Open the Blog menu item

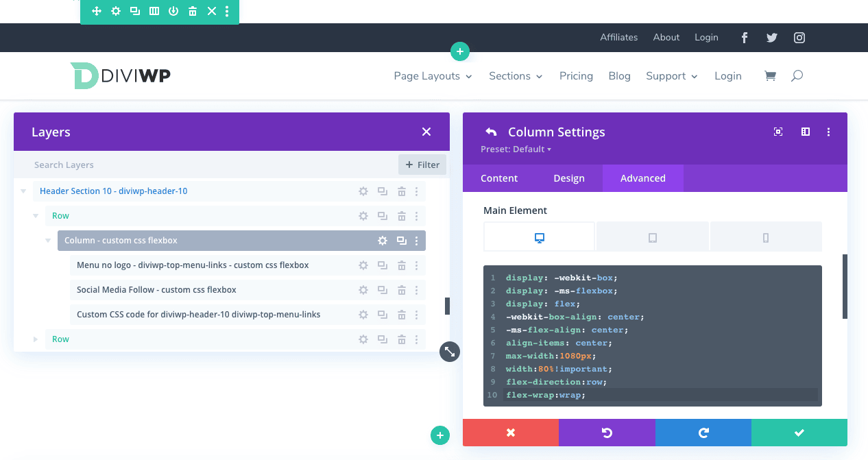(x=620, y=76)
